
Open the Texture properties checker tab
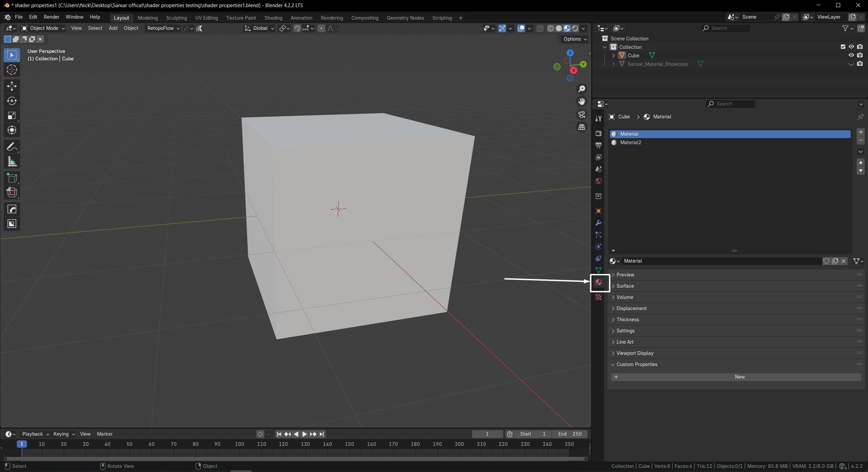click(598, 297)
